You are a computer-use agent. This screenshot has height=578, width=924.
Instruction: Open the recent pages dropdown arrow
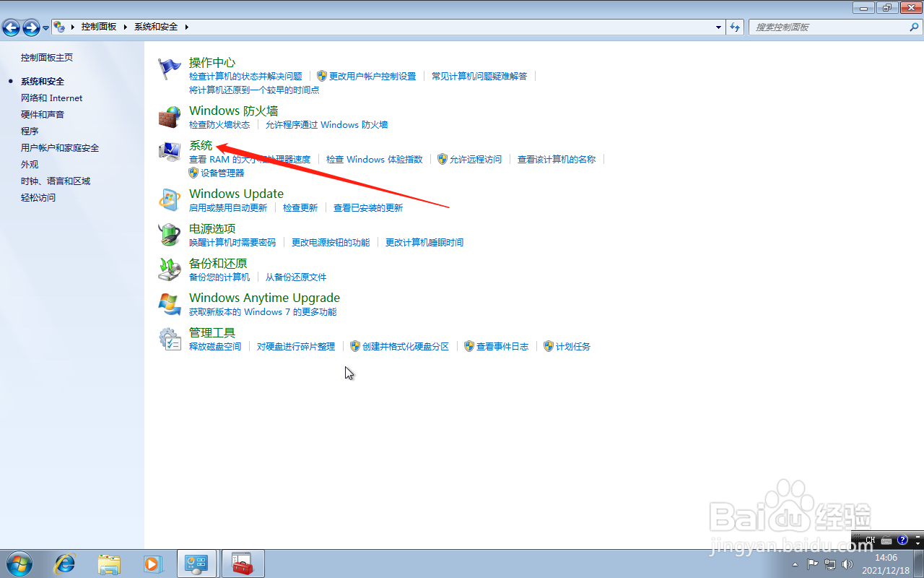[x=46, y=27]
